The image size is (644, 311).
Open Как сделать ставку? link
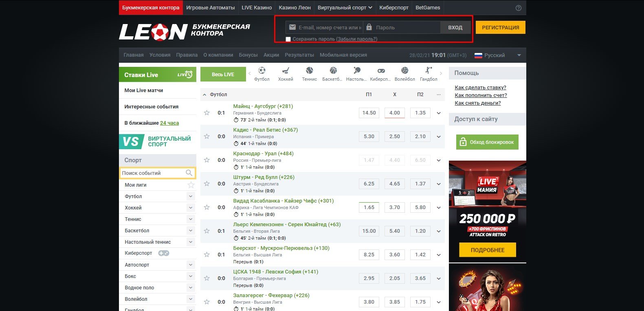pos(480,88)
